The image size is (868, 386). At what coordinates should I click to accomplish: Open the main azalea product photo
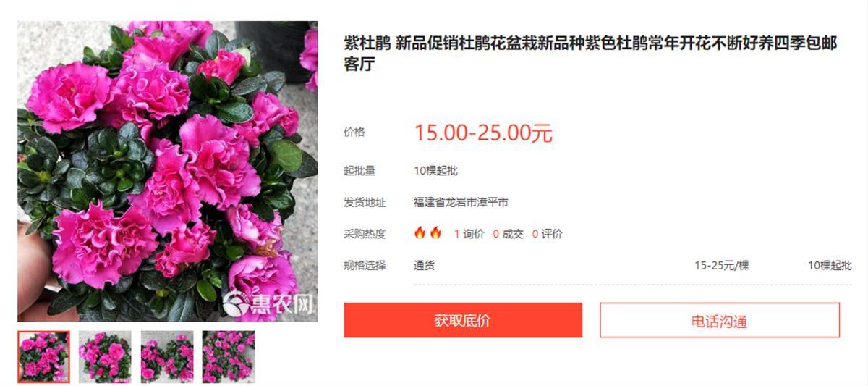click(x=168, y=171)
